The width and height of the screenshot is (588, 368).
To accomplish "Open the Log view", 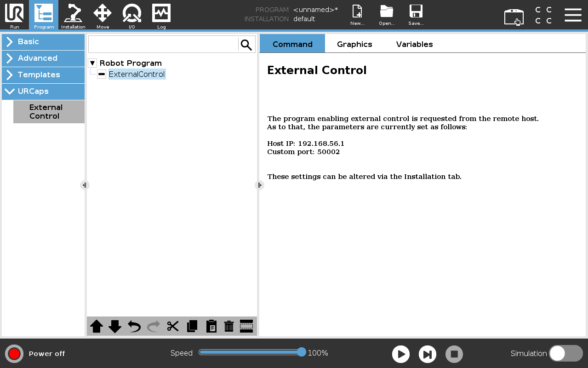I will tap(161, 15).
